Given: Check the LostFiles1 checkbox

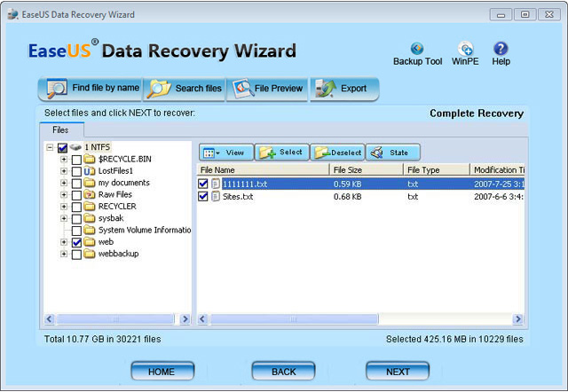Looking at the screenshot, I should [x=76, y=171].
